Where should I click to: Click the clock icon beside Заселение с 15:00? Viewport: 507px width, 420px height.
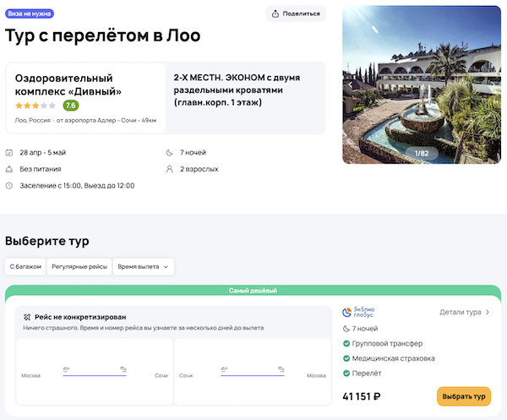(x=9, y=185)
